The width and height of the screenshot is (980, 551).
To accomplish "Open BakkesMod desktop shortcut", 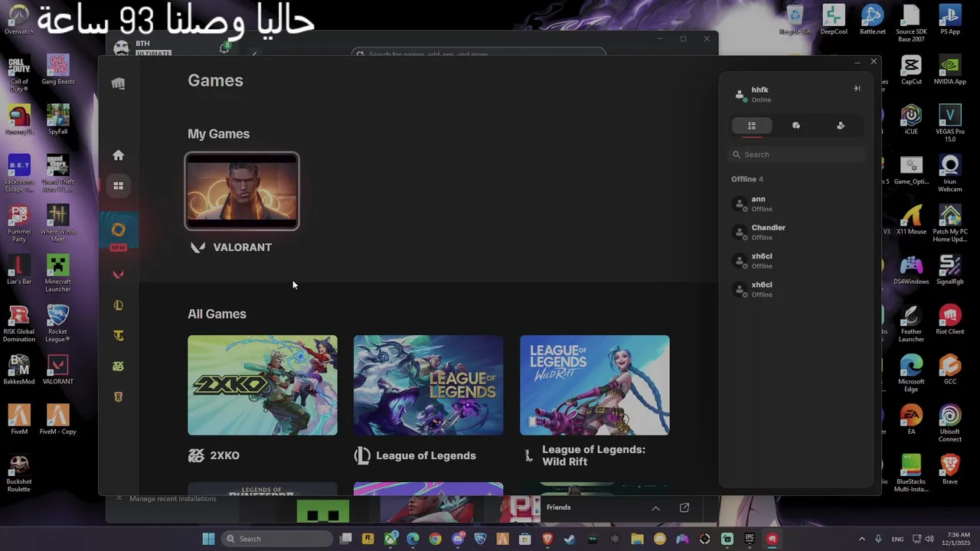I will click(19, 370).
